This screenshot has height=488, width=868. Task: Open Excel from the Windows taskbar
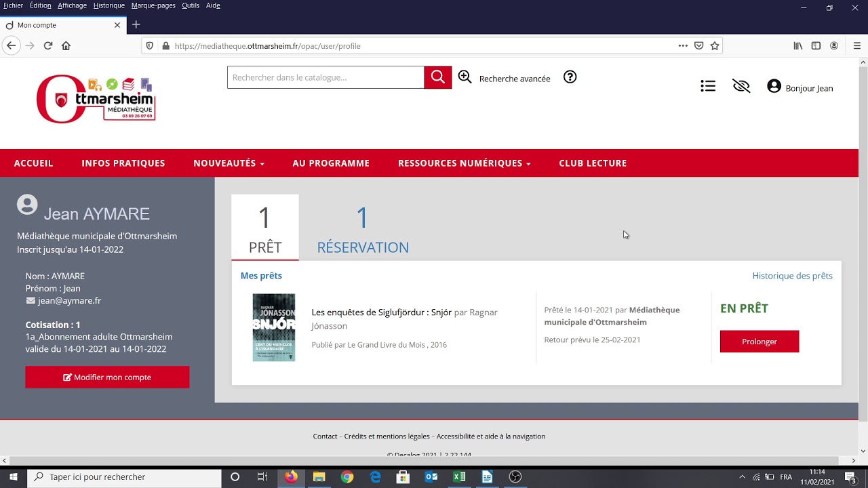459,477
